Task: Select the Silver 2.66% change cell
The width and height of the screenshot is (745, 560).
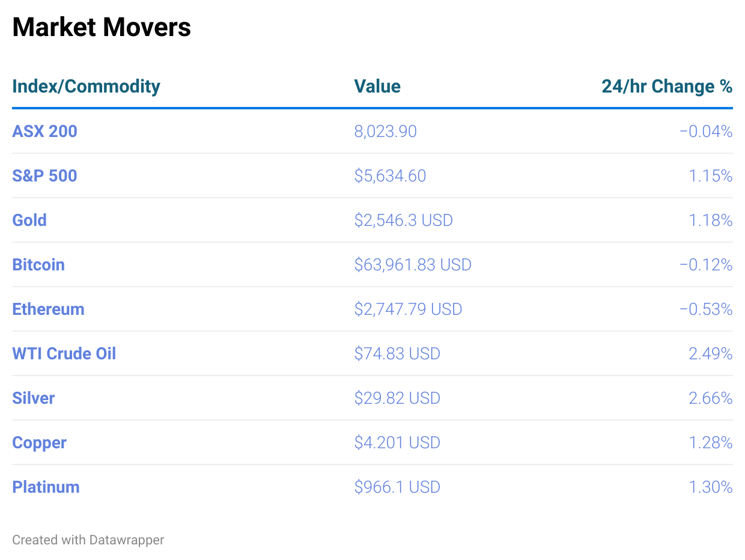Action: (x=711, y=398)
